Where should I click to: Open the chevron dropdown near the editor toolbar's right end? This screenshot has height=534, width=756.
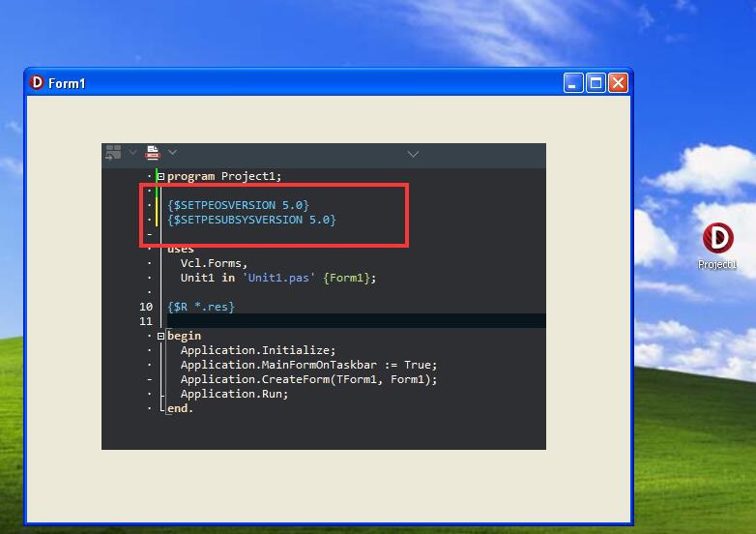[x=413, y=155]
